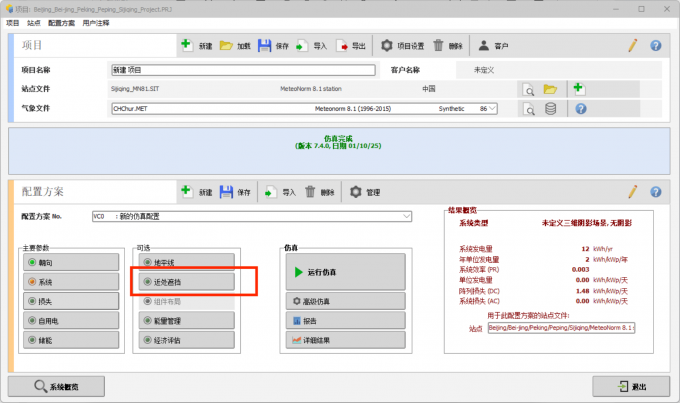Click the magnifier icon beside site file
The width and height of the screenshot is (680, 403).
point(529,90)
